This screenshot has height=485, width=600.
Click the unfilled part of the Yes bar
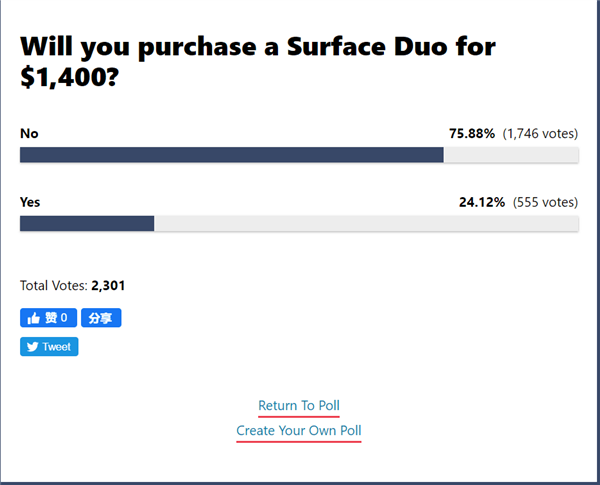click(366, 223)
